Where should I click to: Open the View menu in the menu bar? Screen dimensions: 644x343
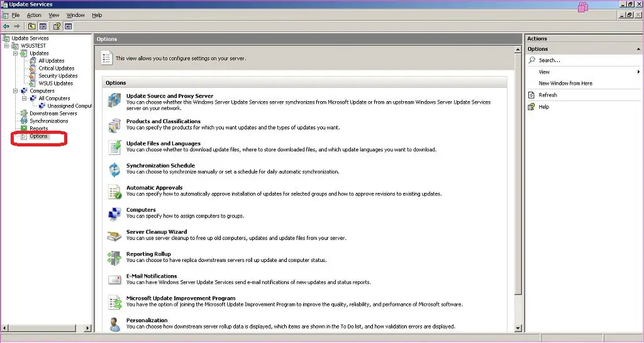pos(54,15)
